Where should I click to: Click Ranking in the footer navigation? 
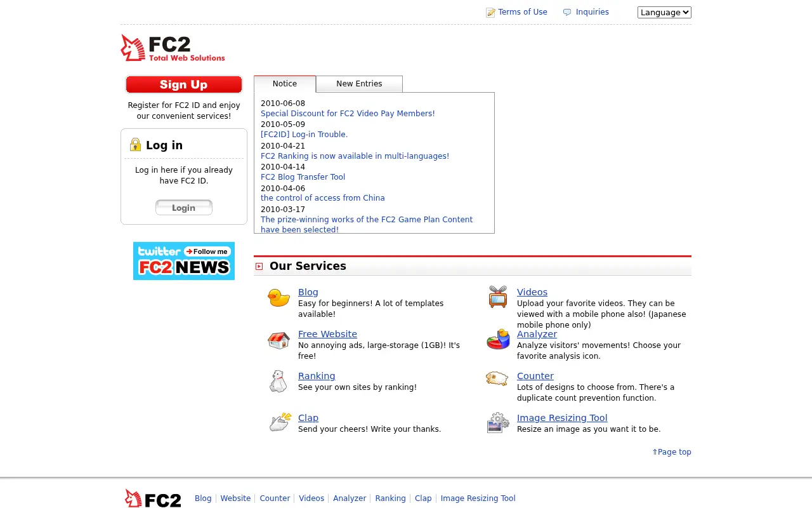390,498
